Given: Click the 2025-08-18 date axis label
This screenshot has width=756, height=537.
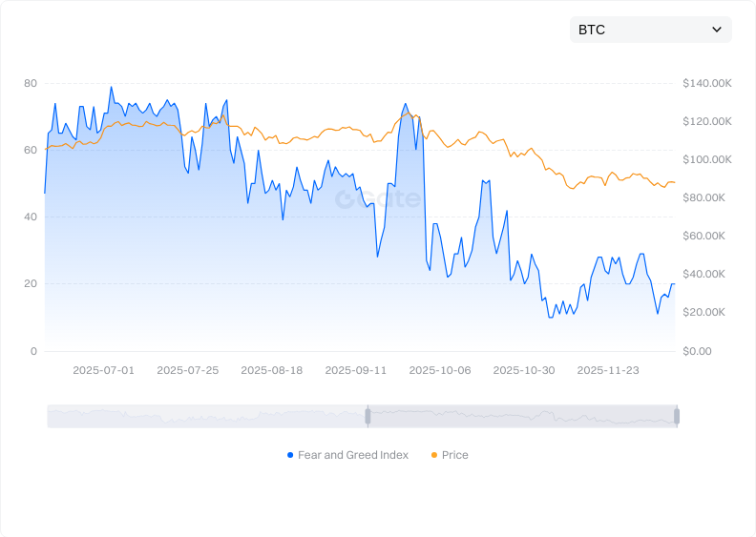Looking at the screenshot, I should [x=271, y=370].
